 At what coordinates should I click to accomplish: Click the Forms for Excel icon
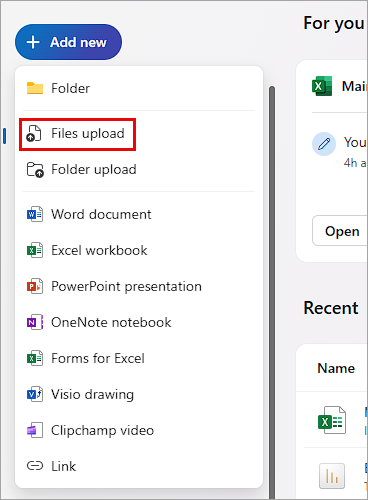[x=35, y=358]
